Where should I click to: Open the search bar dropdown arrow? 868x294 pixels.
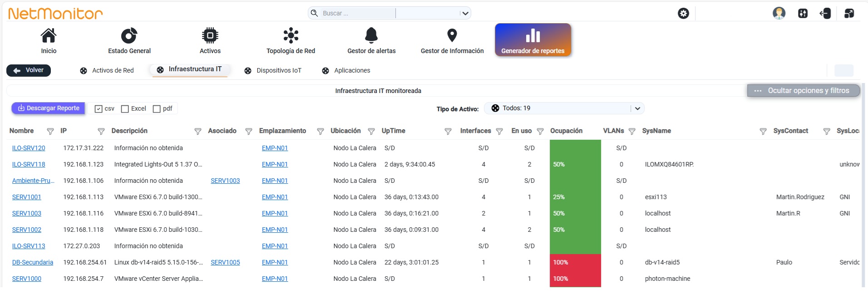[x=465, y=13]
